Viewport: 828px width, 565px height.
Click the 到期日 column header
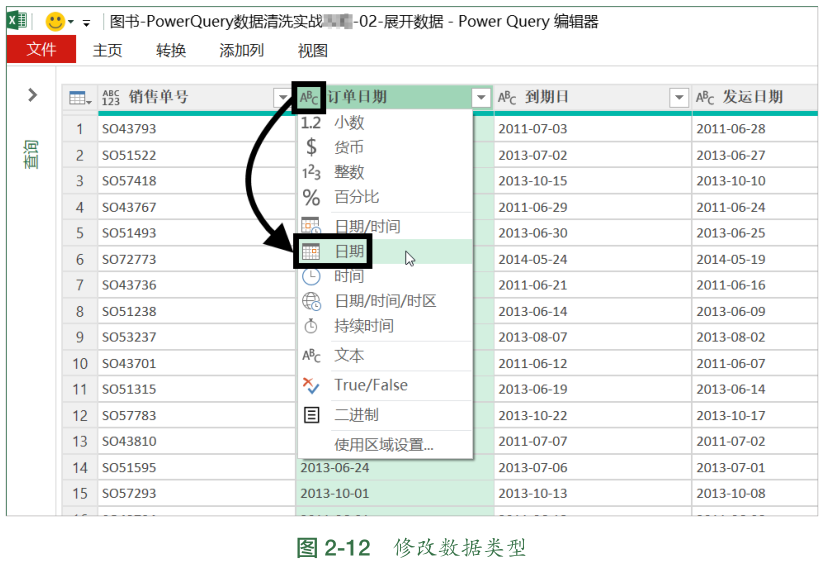592,98
